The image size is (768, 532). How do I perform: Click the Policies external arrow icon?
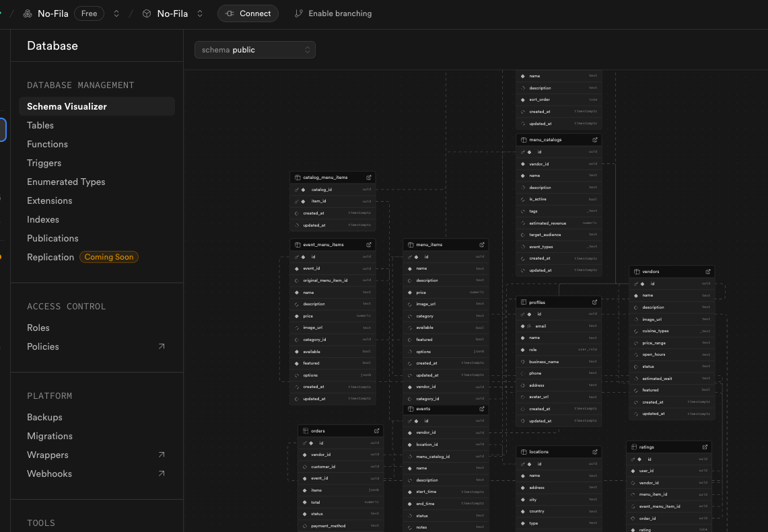click(161, 346)
